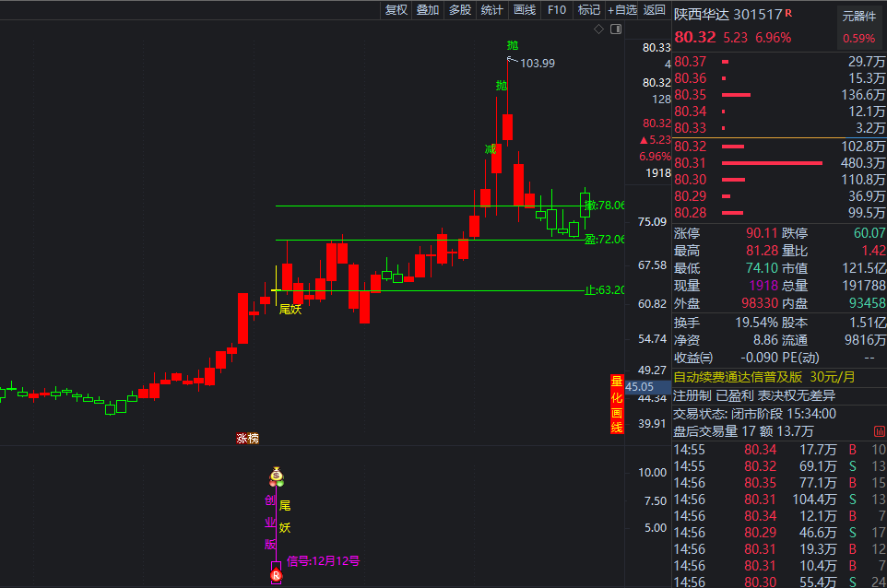Click the 涨榜 tag below the chart

tap(247, 439)
